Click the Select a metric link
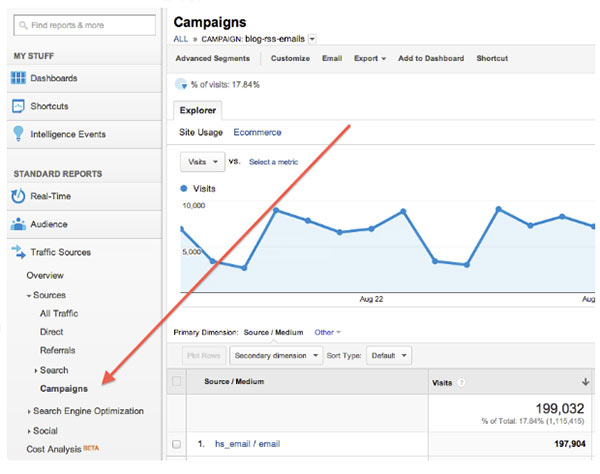Viewport: 600px width, 474px height. tap(273, 162)
